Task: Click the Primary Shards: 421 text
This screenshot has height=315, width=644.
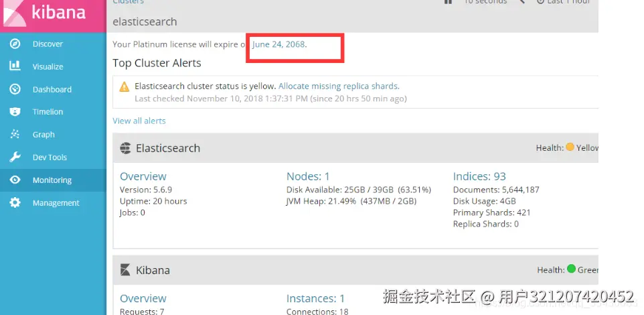Action: click(x=491, y=213)
